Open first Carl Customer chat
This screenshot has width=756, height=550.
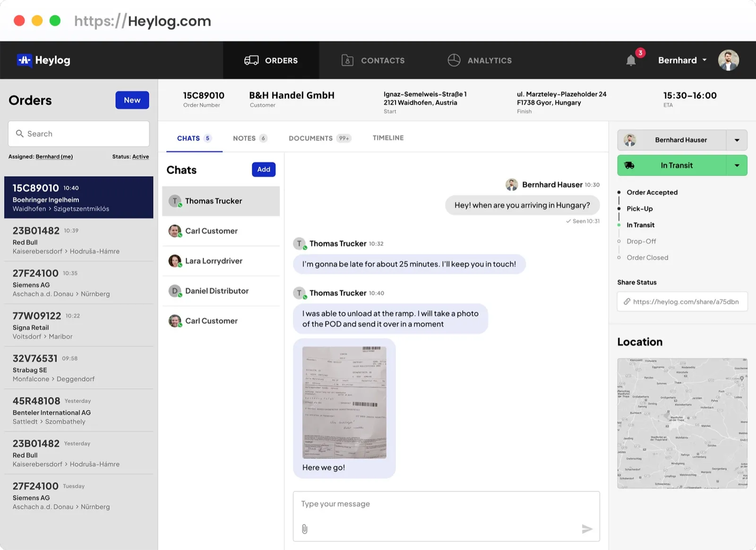(x=221, y=231)
